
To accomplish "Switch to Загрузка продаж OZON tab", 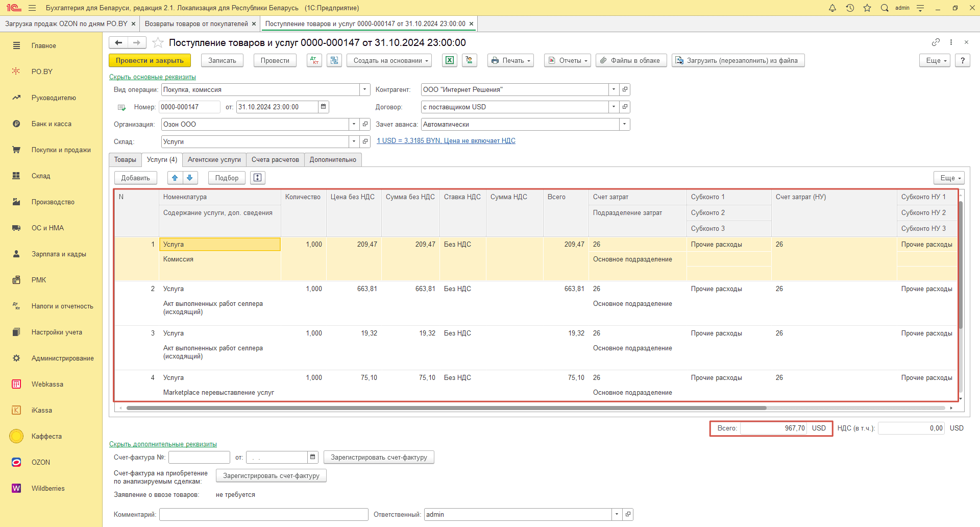I will 66,23.
